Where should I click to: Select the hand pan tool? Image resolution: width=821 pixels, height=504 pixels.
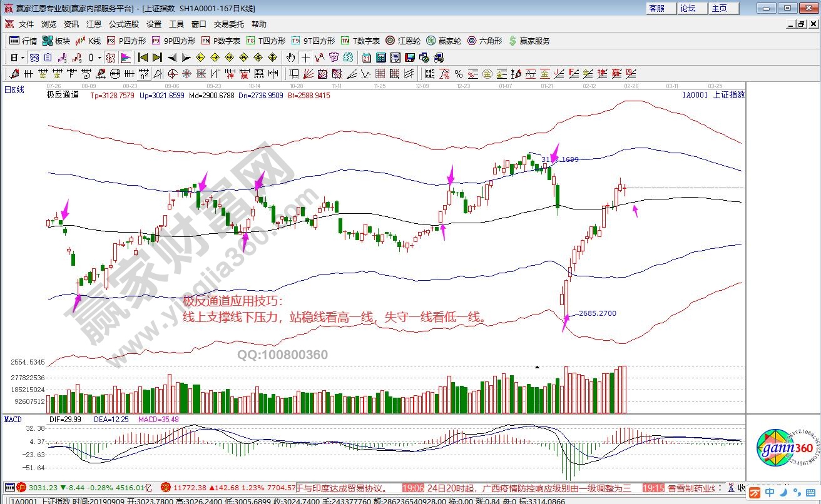tap(291, 58)
